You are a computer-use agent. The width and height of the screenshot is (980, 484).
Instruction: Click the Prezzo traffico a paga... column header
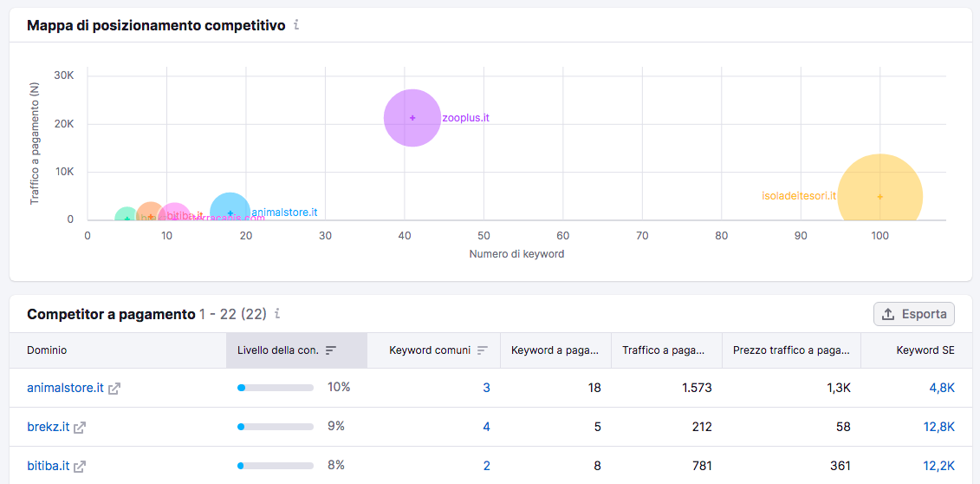791,350
